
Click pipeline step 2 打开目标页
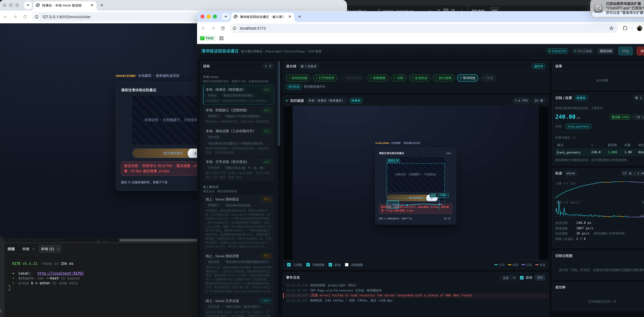[325, 78]
